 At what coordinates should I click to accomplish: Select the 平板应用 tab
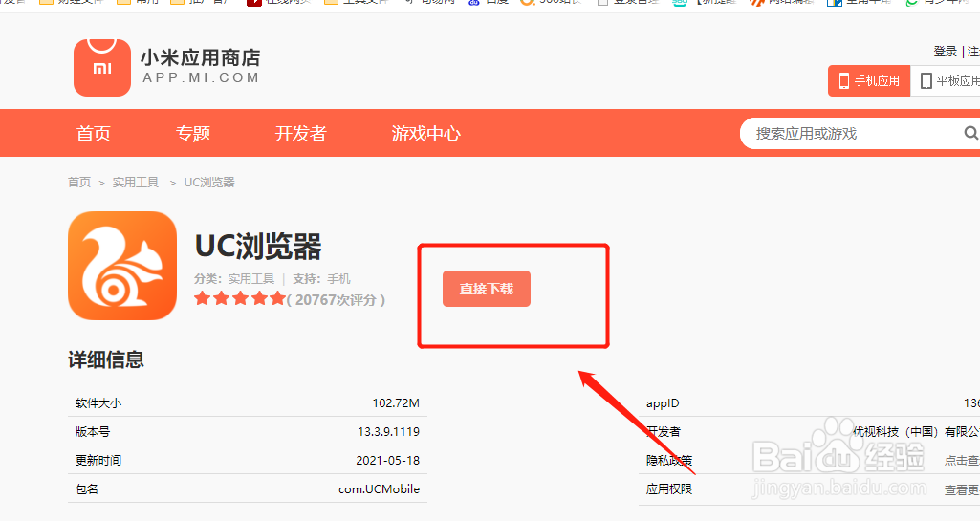pyautogui.click(x=946, y=80)
